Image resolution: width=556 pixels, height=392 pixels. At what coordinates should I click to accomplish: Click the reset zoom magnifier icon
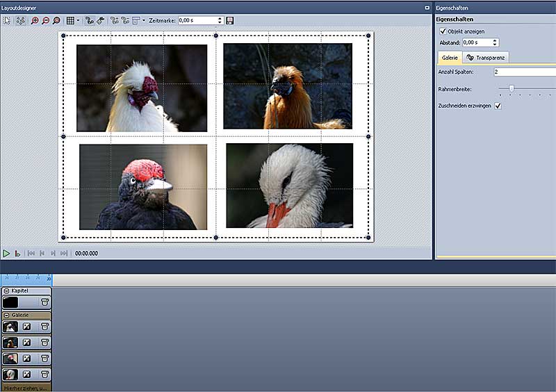point(56,21)
